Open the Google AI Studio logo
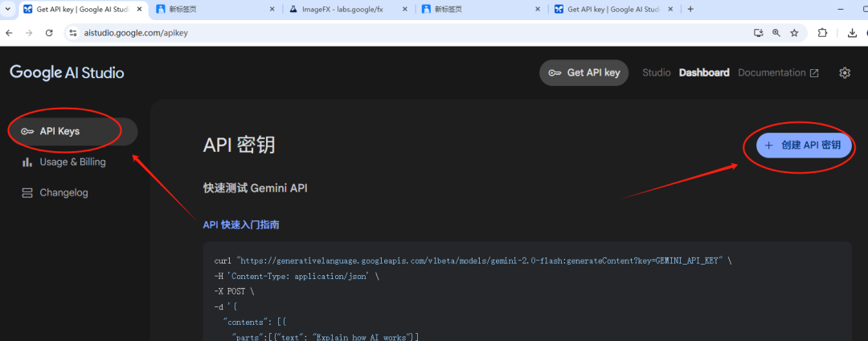The image size is (868, 341). (x=67, y=72)
